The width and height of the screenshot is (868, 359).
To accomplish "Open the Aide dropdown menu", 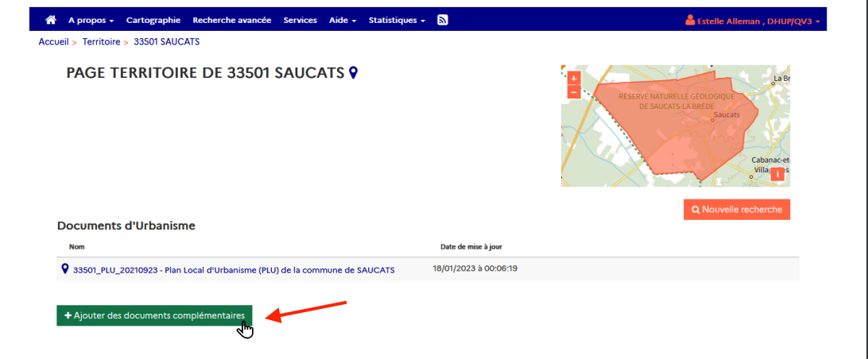I will pyautogui.click(x=343, y=20).
